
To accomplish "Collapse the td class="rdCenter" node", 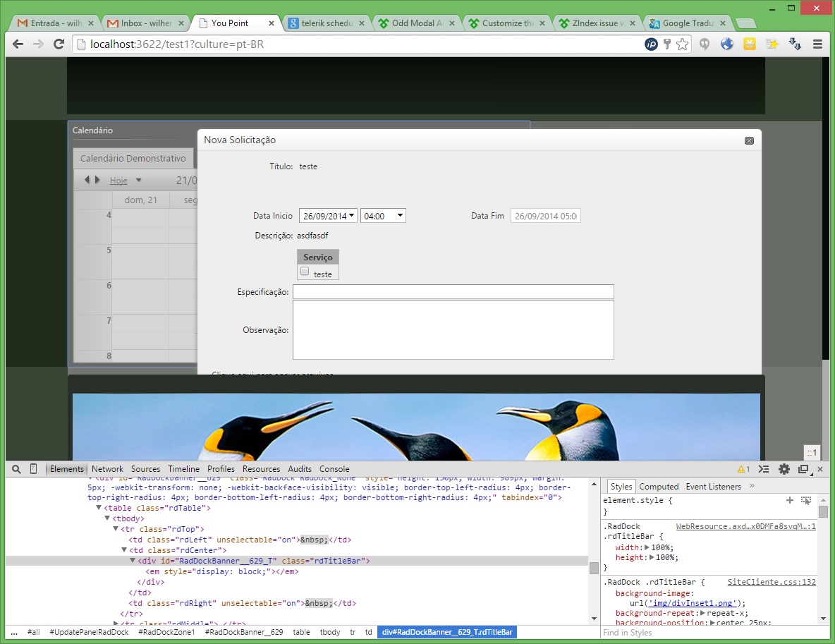I will click(124, 550).
